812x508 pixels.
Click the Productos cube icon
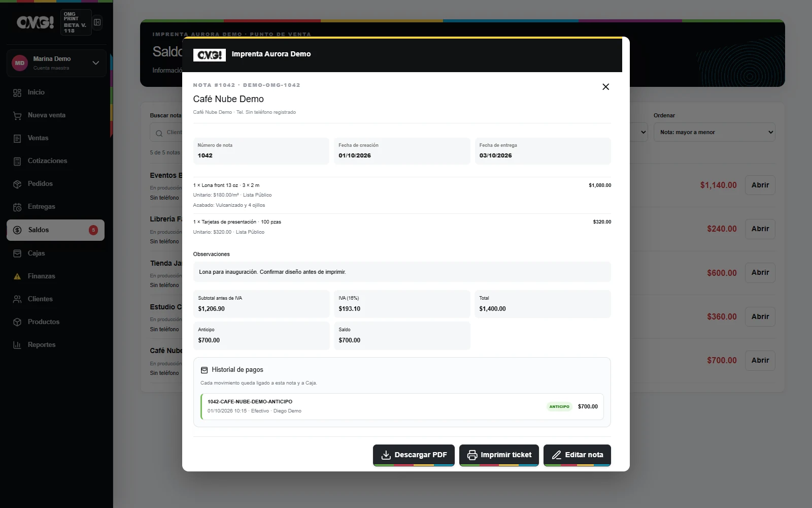(17, 322)
